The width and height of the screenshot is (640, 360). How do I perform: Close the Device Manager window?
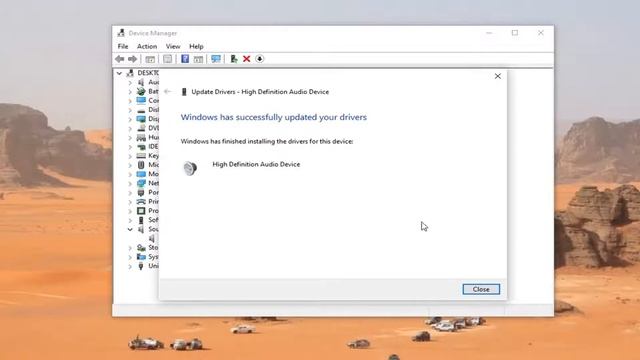tap(540, 33)
